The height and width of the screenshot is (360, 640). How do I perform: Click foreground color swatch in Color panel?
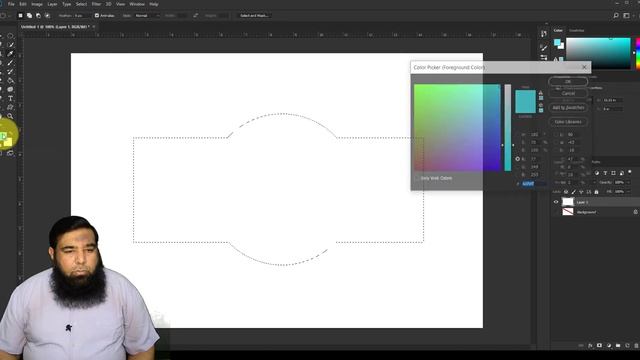(x=557, y=42)
